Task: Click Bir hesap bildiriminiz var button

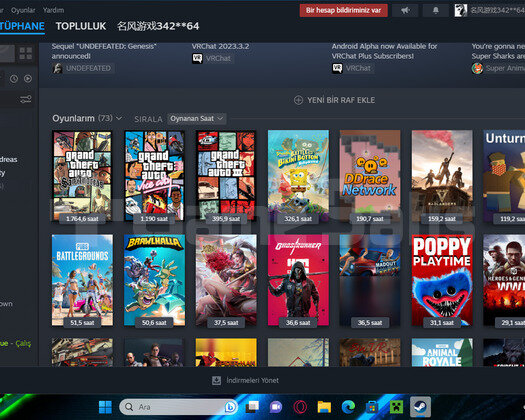Action: click(x=344, y=10)
